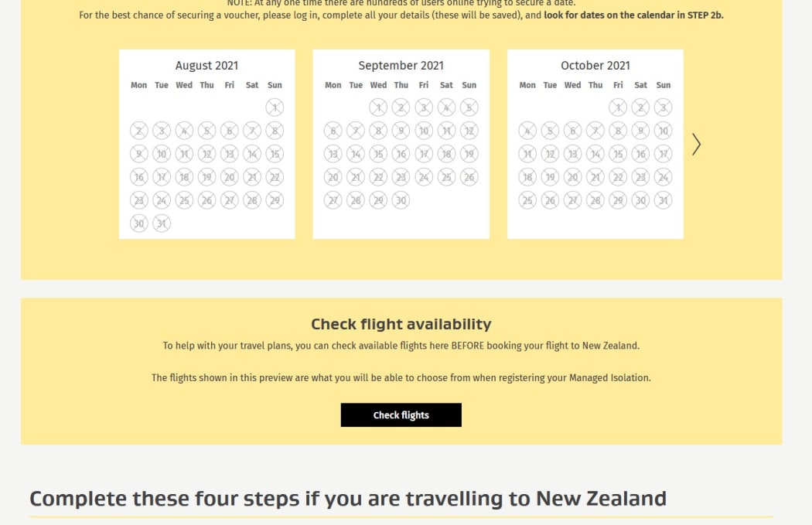Pick September 19 as a date
Image resolution: width=812 pixels, height=525 pixels.
[469, 154]
